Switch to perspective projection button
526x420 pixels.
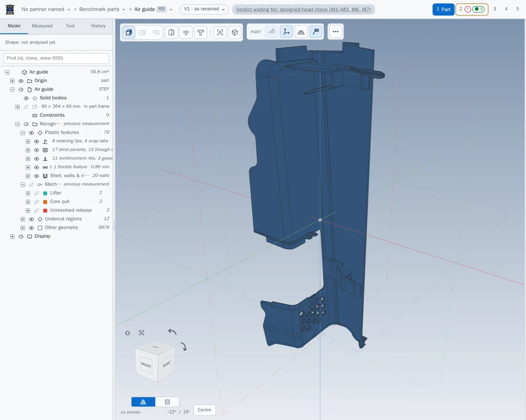pyautogui.click(x=143, y=402)
